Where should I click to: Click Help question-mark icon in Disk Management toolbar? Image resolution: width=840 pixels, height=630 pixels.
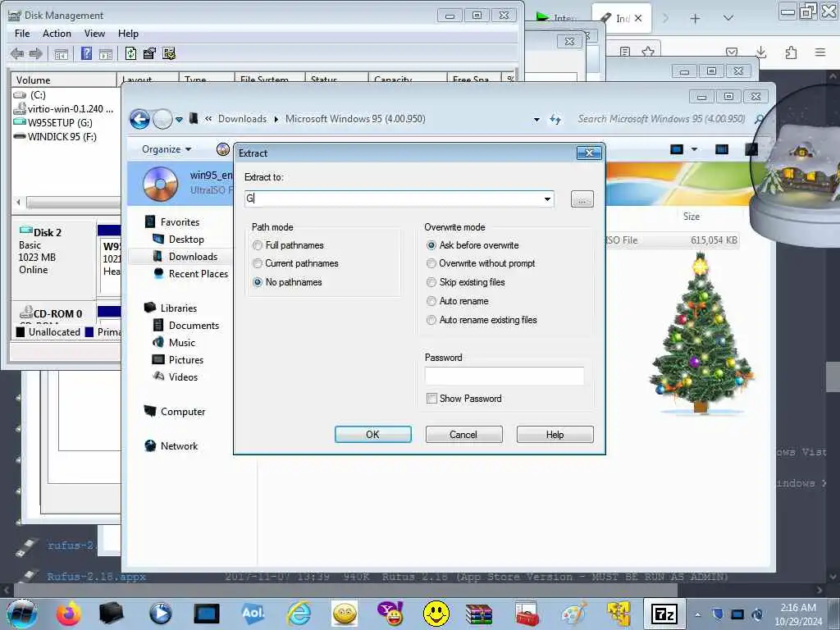(x=86, y=53)
